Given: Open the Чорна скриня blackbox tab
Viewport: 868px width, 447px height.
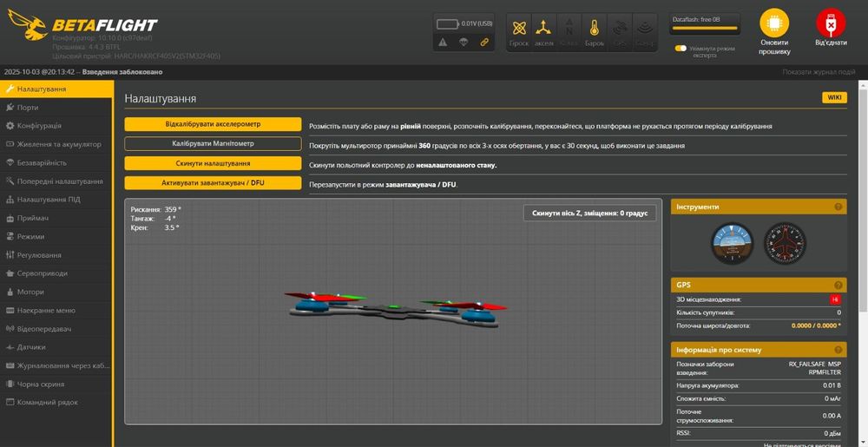Looking at the screenshot, I should [56, 384].
